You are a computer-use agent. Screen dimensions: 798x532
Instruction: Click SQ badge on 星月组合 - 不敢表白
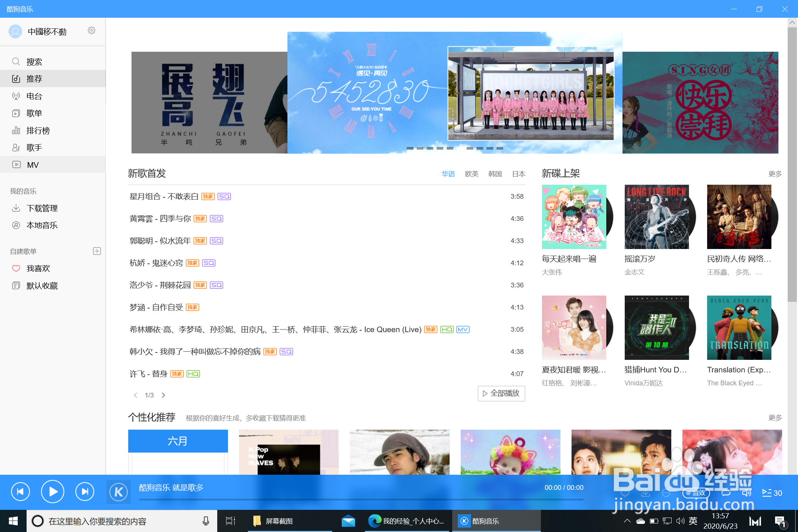click(x=224, y=197)
